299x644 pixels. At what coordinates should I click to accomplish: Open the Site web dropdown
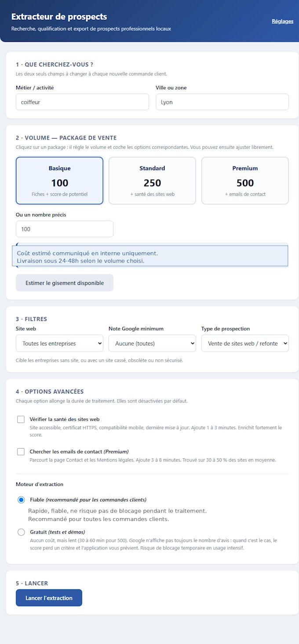point(59,343)
